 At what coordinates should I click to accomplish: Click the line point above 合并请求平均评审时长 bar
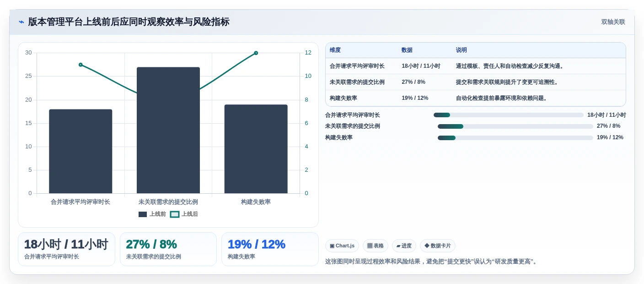pos(80,65)
